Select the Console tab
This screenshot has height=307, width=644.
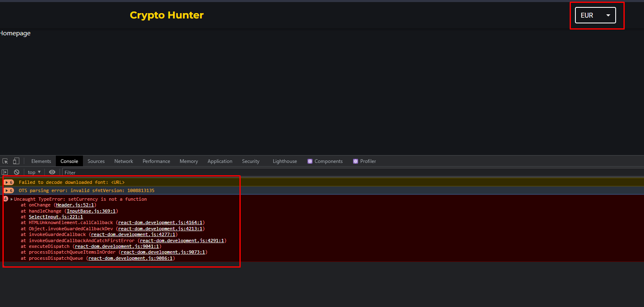tap(69, 161)
